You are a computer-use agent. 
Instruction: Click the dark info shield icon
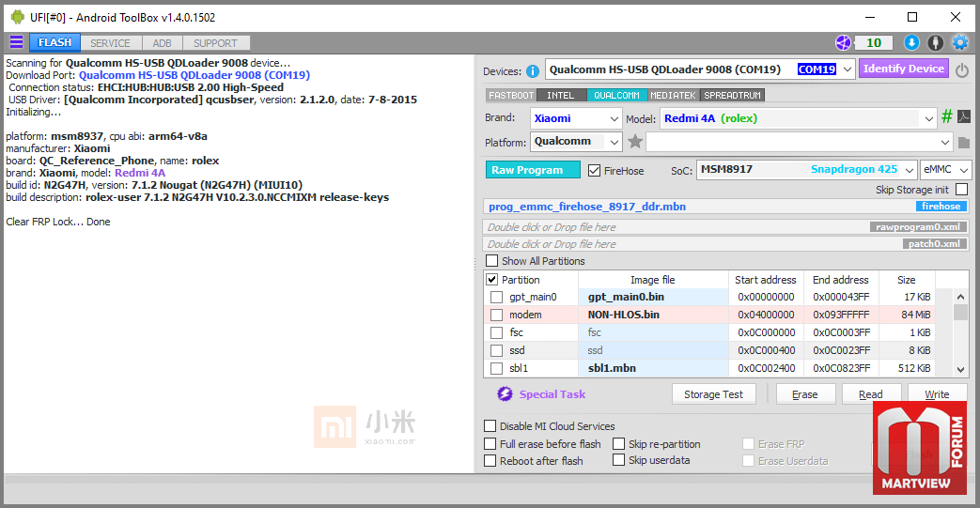[x=935, y=42]
